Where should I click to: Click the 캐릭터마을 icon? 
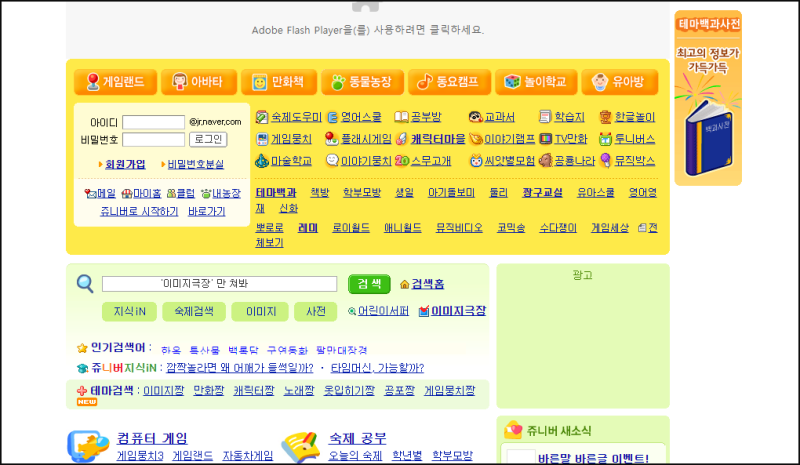click(402, 138)
